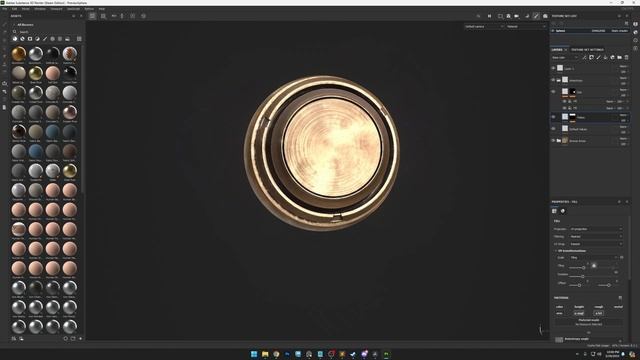Viewport: 640px width, 360px height.
Task: Open the Mode menu
Action: [26, 9]
